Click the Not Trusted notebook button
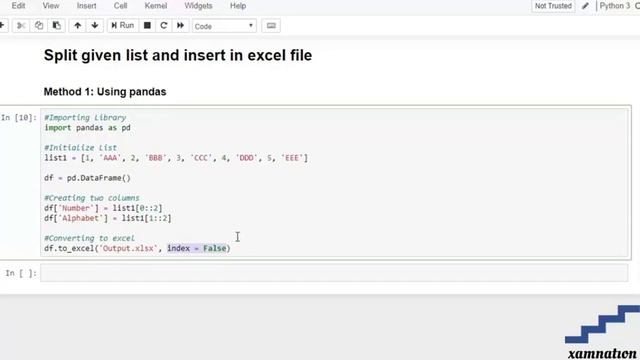This screenshot has width=640, height=360. pyautogui.click(x=553, y=6)
